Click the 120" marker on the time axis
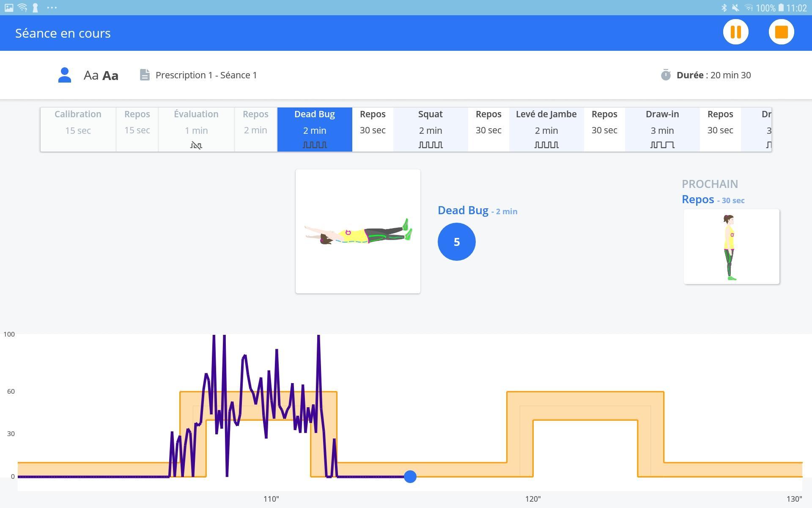 click(533, 499)
